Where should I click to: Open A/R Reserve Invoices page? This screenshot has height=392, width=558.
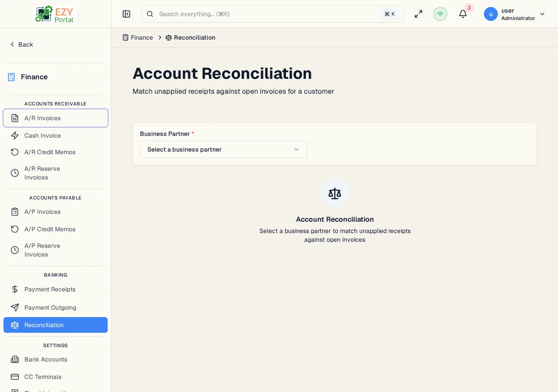(x=55, y=173)
